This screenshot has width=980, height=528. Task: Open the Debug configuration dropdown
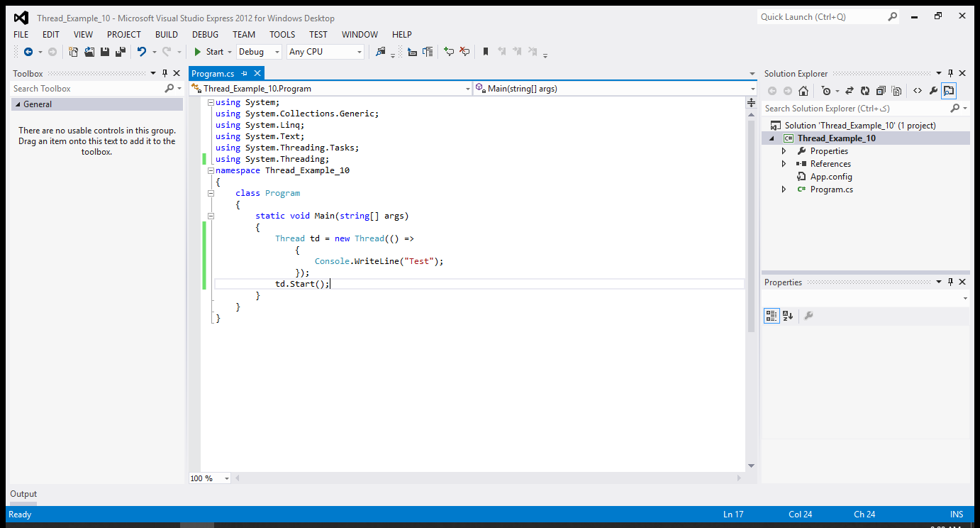tap(259, 52)
